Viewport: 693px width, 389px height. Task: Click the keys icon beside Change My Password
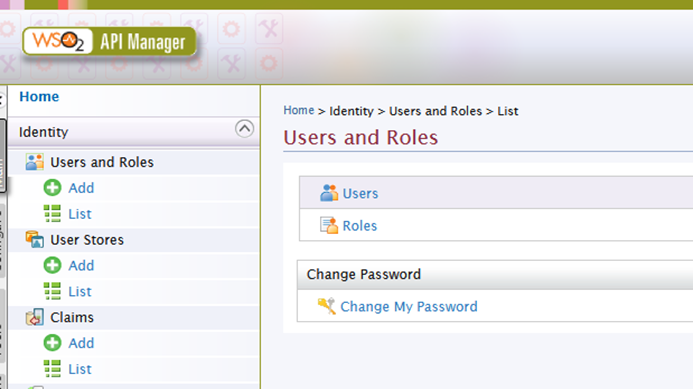[x=327, y=306]
